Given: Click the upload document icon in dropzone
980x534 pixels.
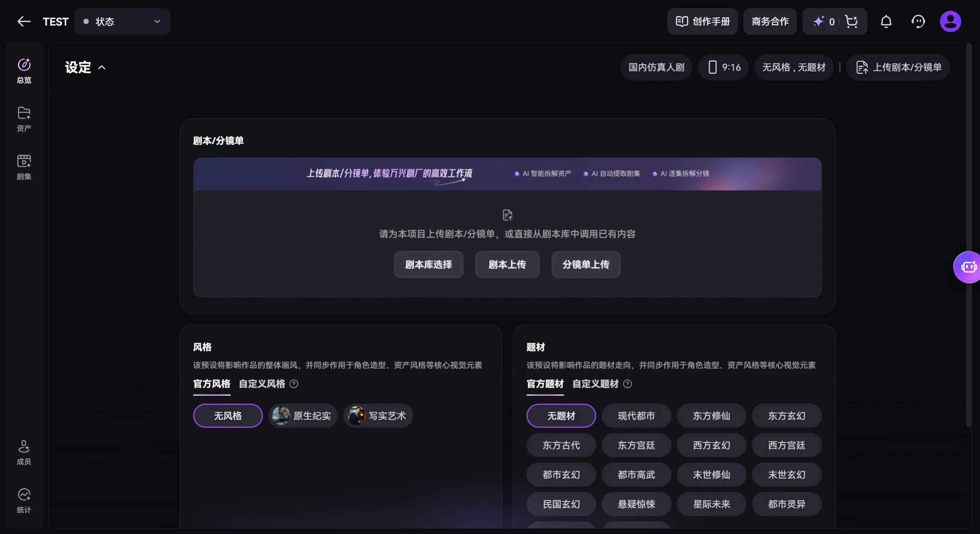Looking at the screenshot, I should 508,215.
